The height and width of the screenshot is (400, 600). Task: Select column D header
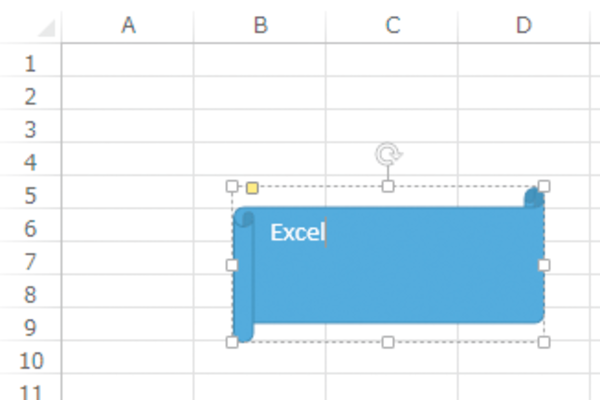point(524,26)
